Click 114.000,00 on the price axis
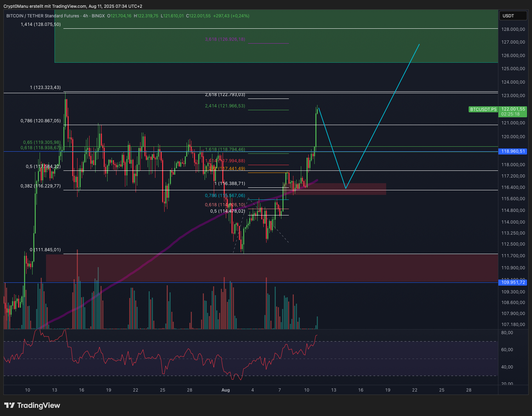The image size is (532, 416). tap(513, 222)
